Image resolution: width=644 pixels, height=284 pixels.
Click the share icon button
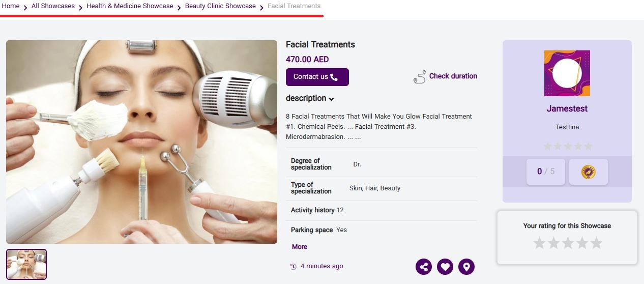424,267
